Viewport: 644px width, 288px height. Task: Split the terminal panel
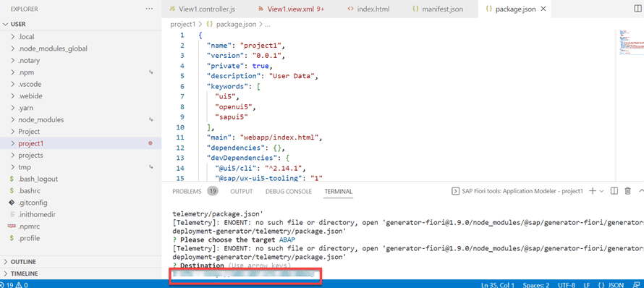pyautogui.click(x=614, y=191)
